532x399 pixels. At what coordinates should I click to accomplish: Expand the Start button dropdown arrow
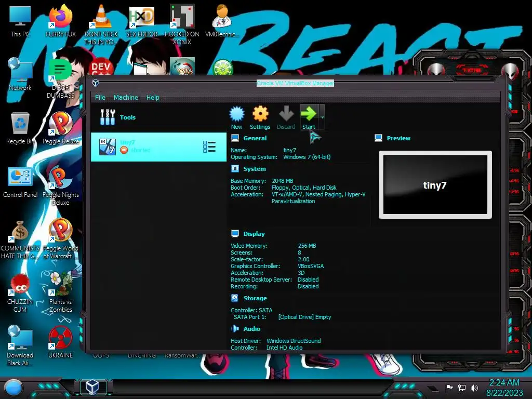322,117
